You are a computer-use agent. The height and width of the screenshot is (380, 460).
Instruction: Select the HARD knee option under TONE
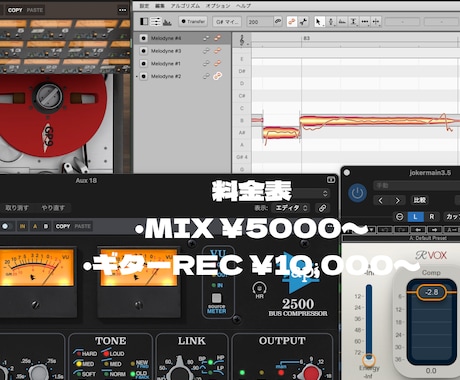click(x=86, y=353)
